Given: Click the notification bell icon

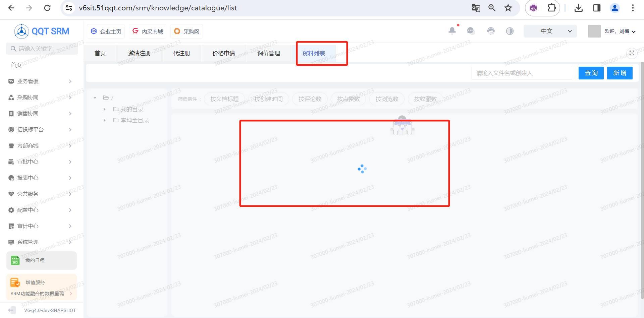Looking at the screenshot, I should (452, 31).
